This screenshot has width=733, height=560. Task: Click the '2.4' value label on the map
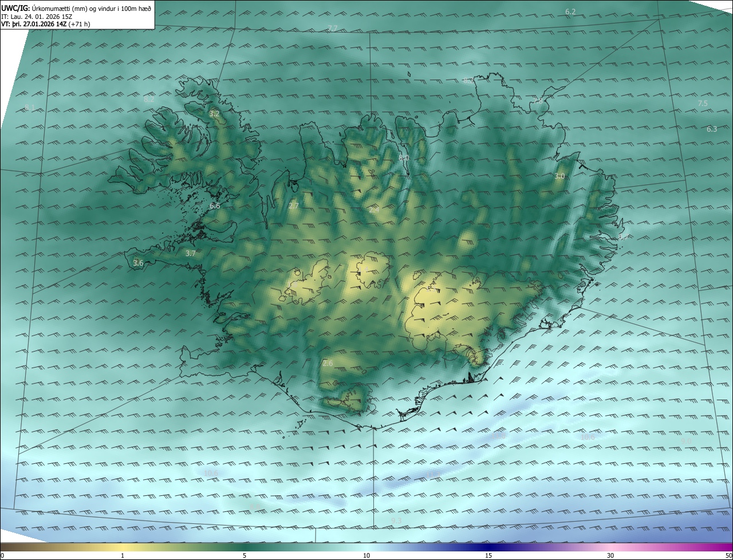point(374,210)
